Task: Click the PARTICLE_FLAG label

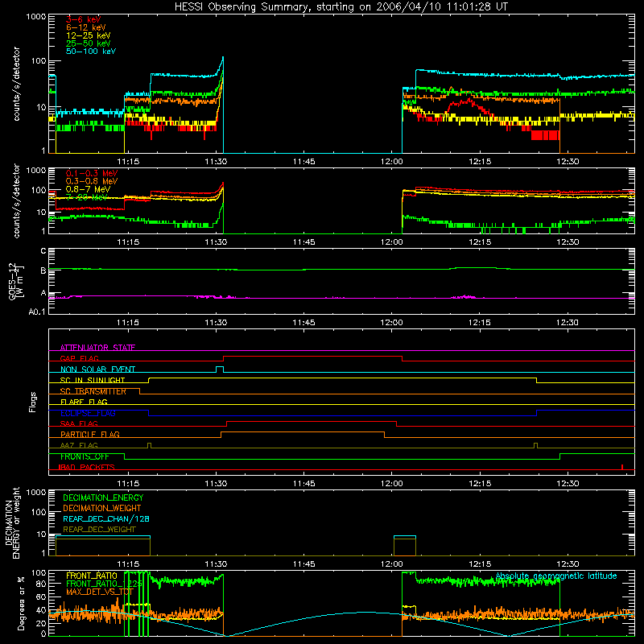Action: point(90,434)
